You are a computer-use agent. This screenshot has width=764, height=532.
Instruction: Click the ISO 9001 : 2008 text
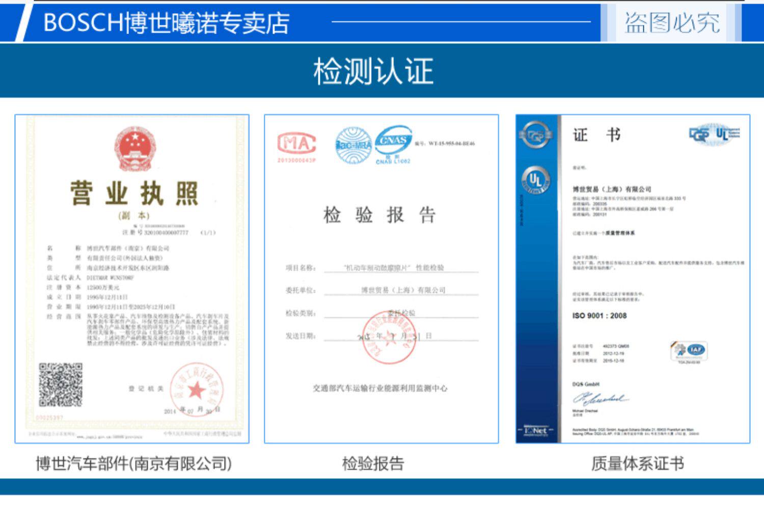click(599, 316)
